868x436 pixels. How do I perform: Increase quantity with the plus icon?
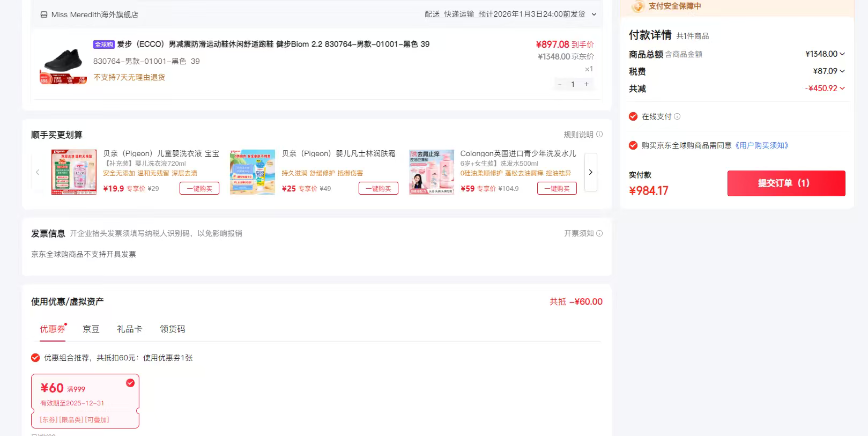point(587,84)
